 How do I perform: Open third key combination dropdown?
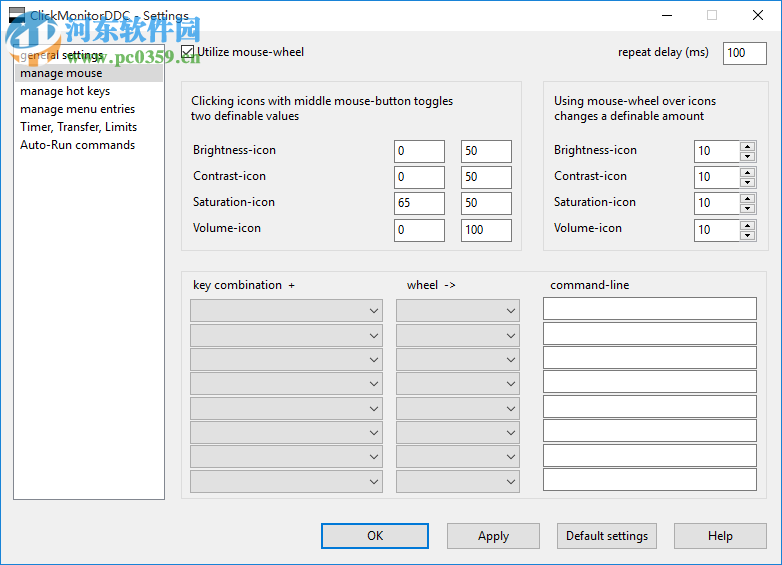[286, 359]
